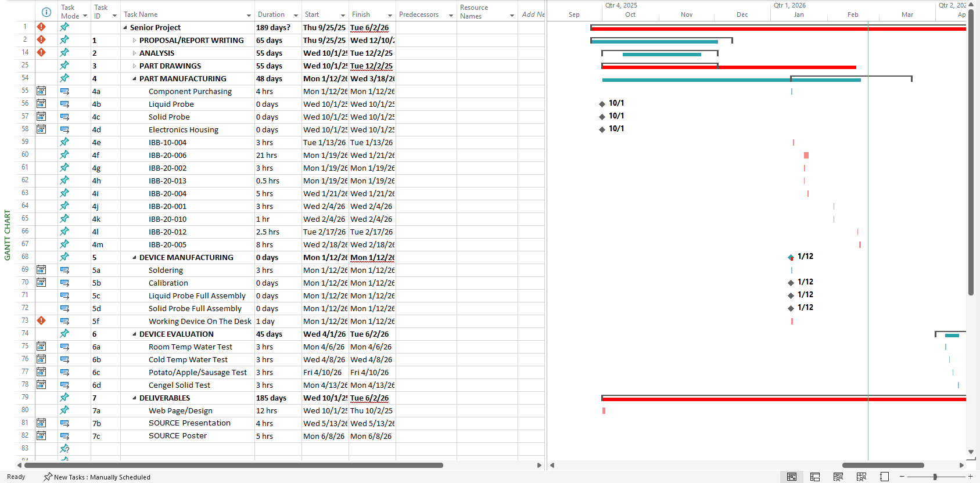
Task: Click the Gantt Chart view icon in status bar
Action: click(x=791, y=477)
